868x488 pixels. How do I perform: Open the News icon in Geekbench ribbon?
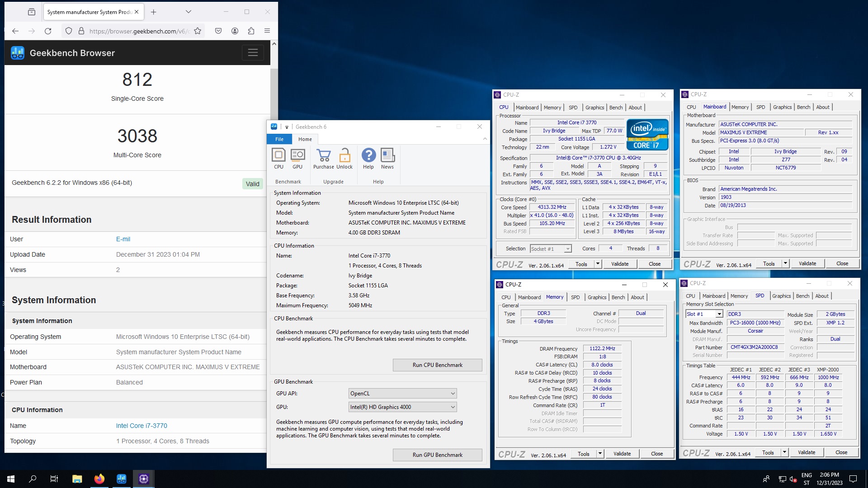pos(387,159)
